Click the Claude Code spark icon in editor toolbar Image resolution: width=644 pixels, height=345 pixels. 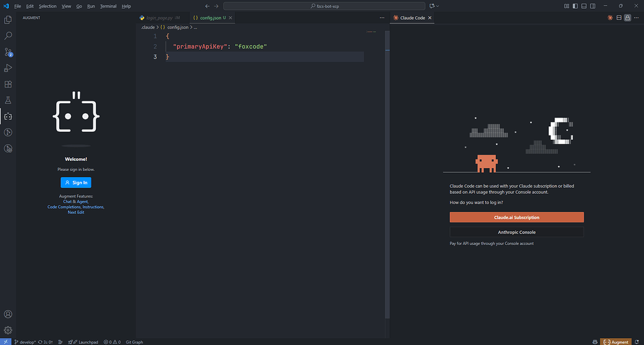point(610,17)
